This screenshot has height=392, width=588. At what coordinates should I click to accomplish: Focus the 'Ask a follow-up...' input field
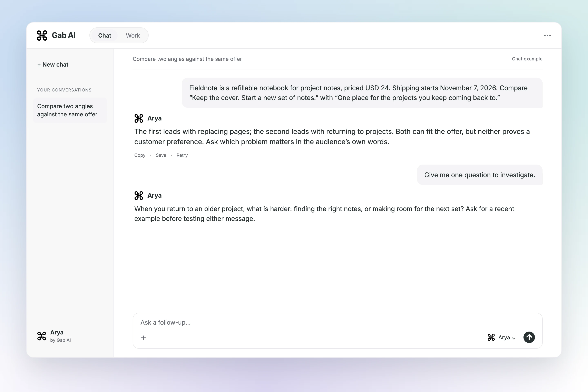pyautogui.click(x=337, y=323)
